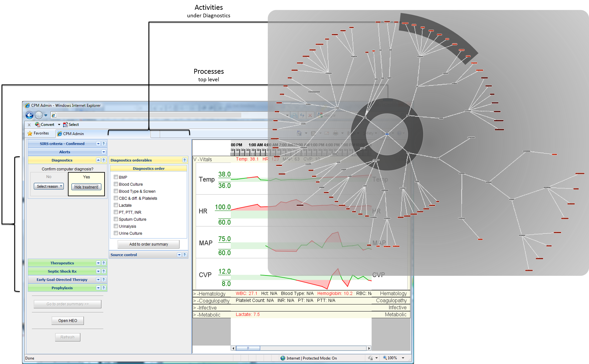Click the SIRS criteria help question mark
The width and height of the screenshot is (589, 364).
point(104,144)
